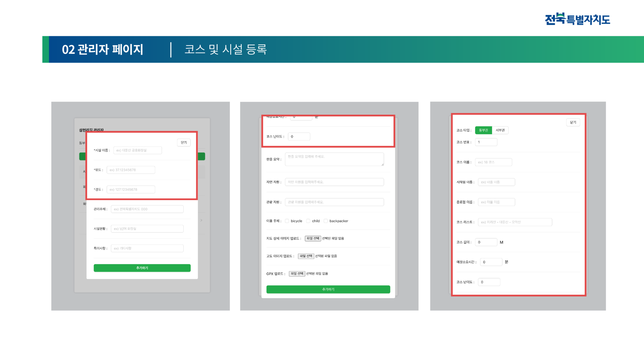The image size is (644, 362).
Task: Select the 동부권 course type
Action: [483, 130]
